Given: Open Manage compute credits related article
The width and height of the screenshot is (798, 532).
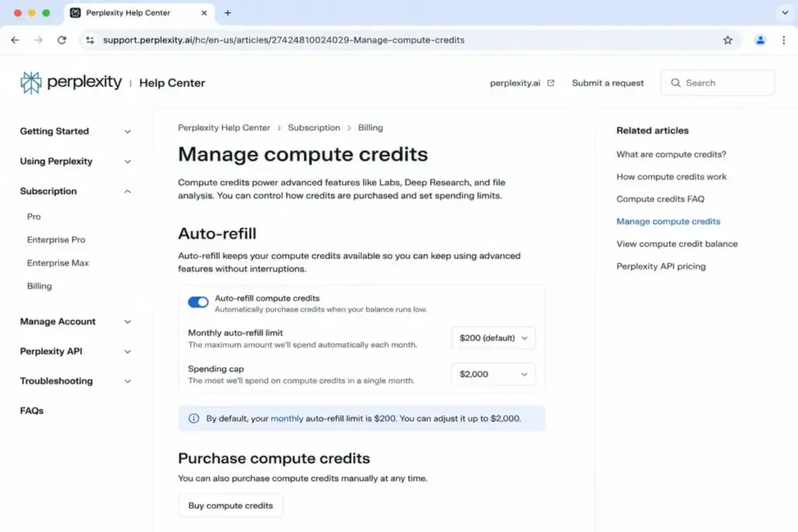Looking at the screenshot, I should (668, 221).
